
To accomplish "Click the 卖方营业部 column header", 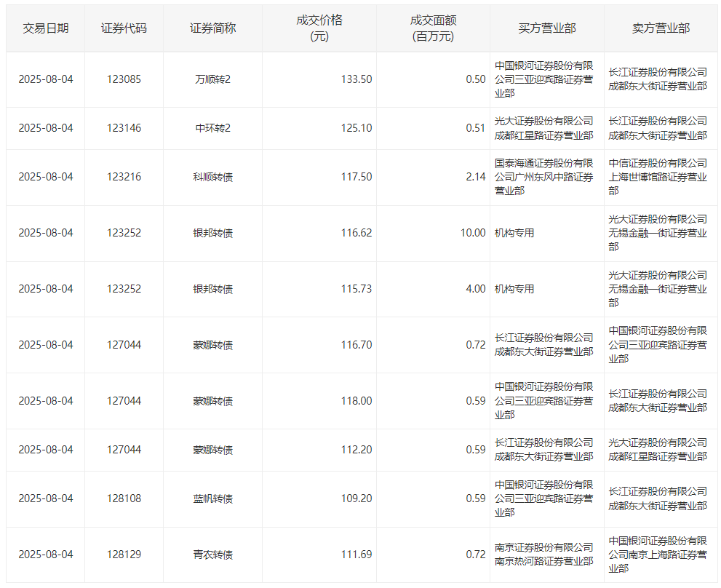I will click(x=661, y=28).
